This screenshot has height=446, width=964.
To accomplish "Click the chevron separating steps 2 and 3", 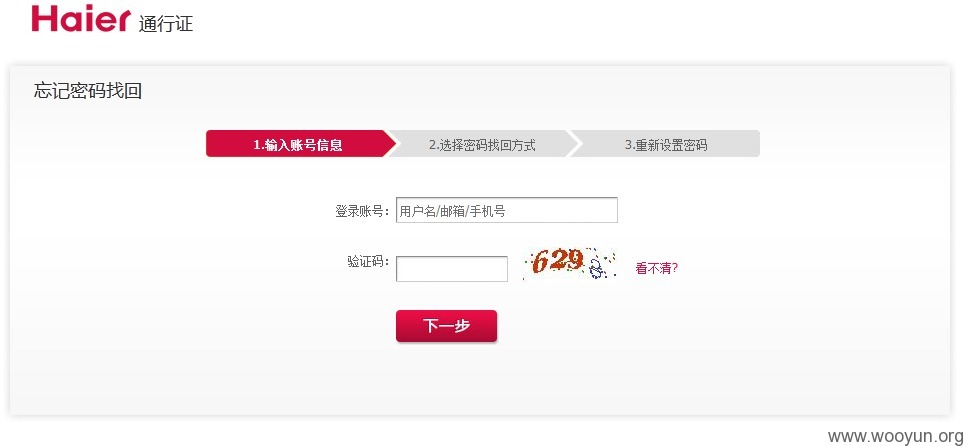I will [x=572, y=144].
